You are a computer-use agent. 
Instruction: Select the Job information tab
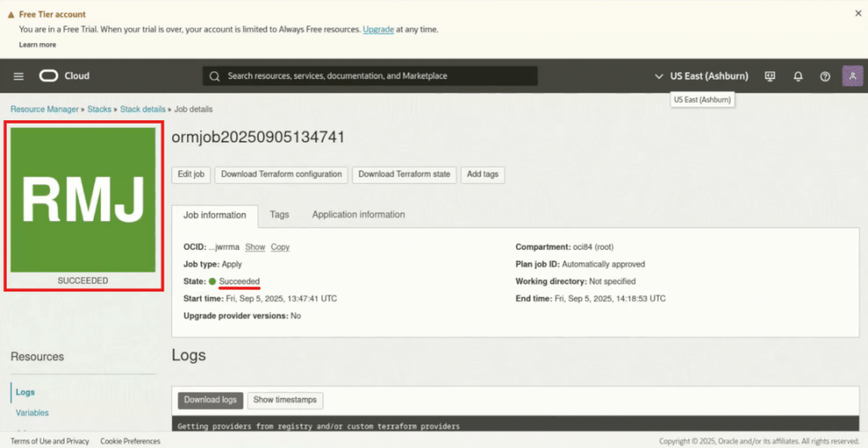214,215
